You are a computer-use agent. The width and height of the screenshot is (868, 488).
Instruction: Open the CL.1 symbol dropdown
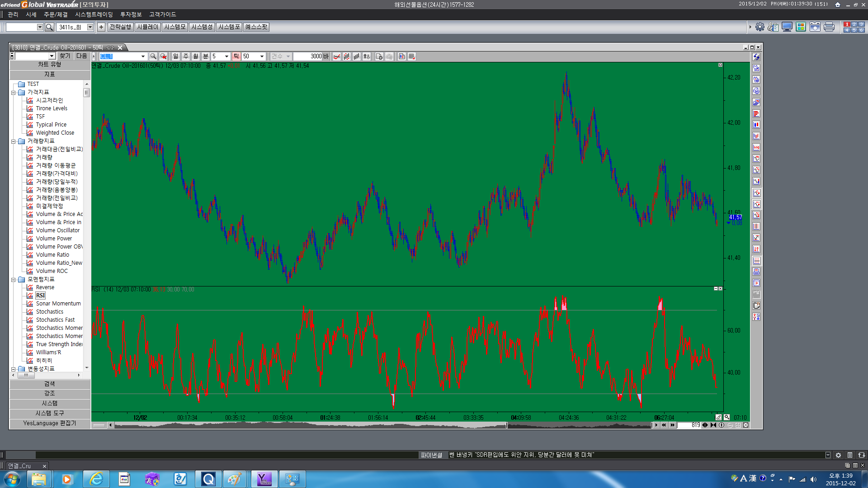(x=143, y=56)
